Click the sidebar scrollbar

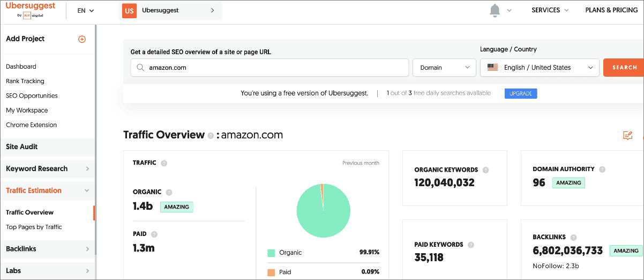point(96,139)
